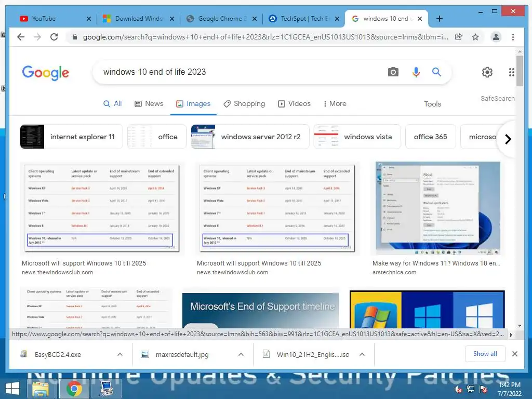
Task: Click the page vertical scrollbar thumb
Action: coord(520,71)
